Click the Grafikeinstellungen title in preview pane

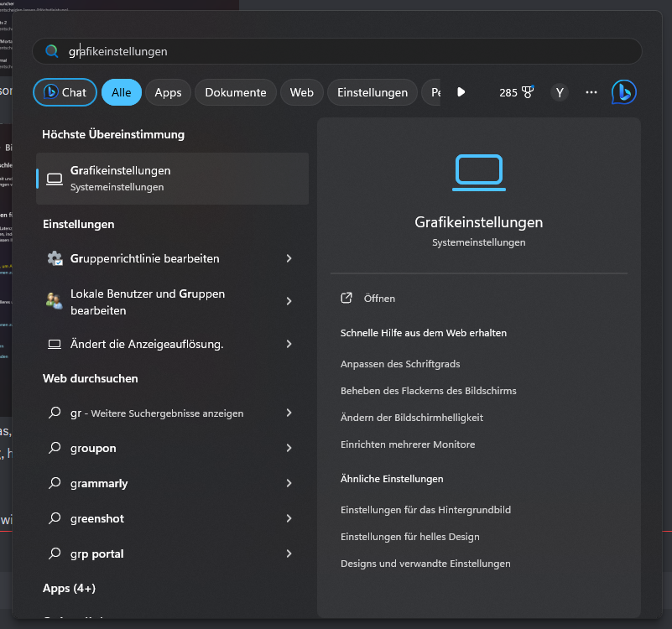click(479, 222)
